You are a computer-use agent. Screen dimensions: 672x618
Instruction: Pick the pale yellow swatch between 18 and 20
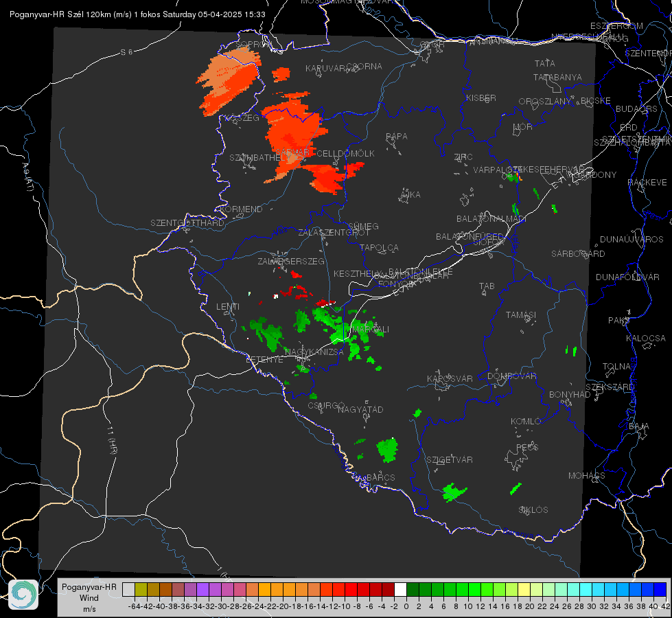pos(524,589)
